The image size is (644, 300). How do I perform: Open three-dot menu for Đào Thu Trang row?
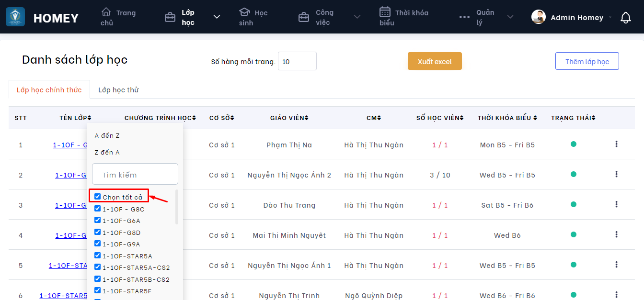616,204
